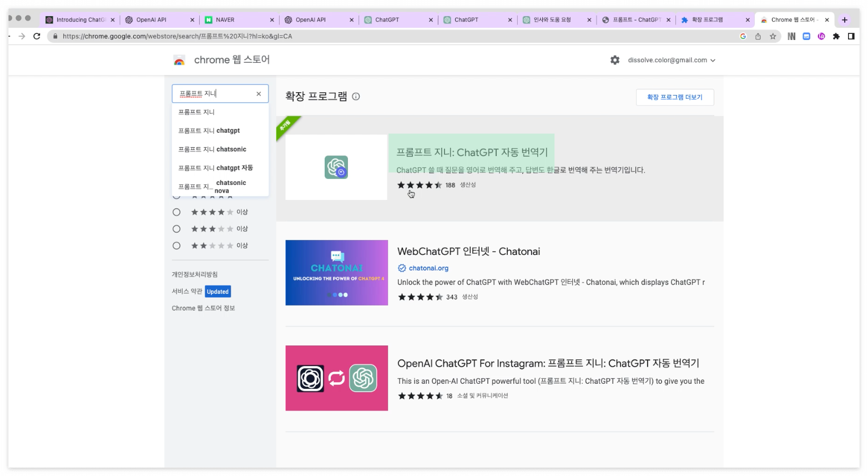Select the 4 stars and up rating filter
The height and width of the screenshot is (476, 868).
click(176, 212)
